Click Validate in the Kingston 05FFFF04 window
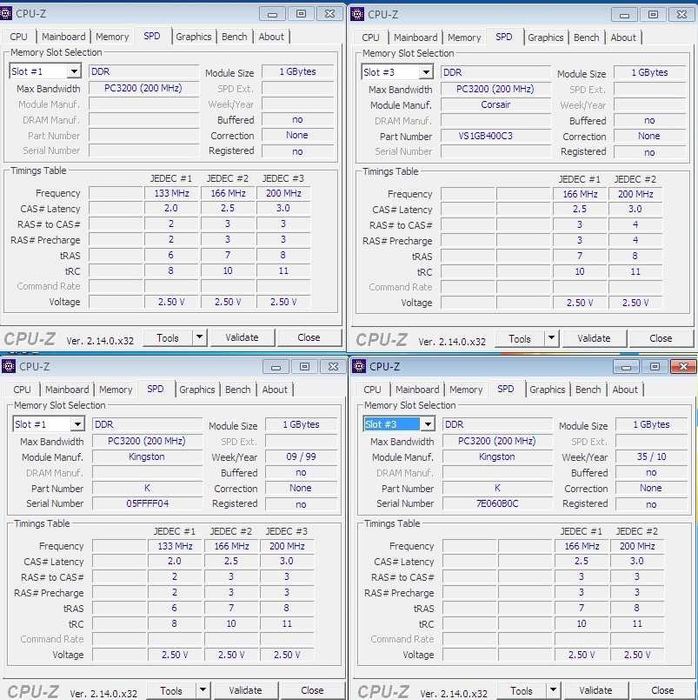 (x=245, y=690)
